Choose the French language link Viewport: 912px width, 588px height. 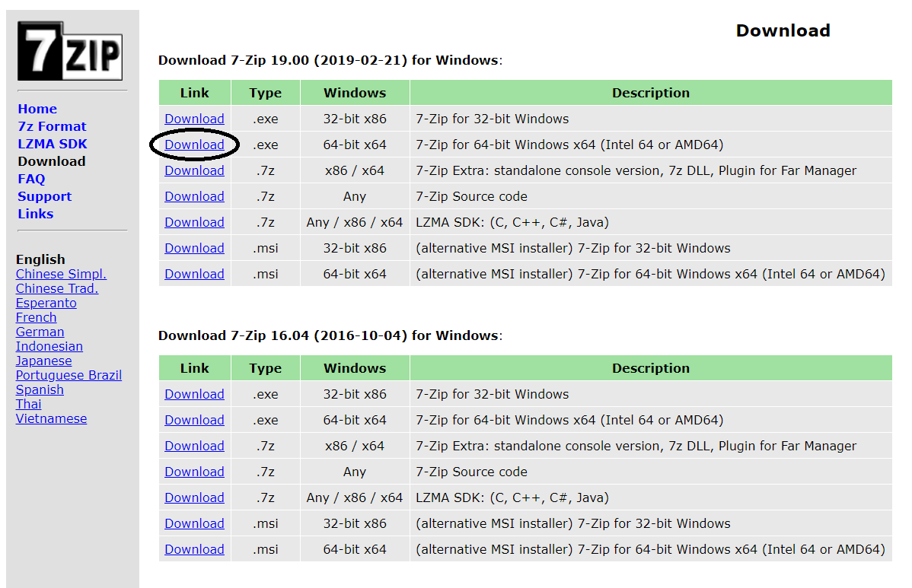[36, 317]
